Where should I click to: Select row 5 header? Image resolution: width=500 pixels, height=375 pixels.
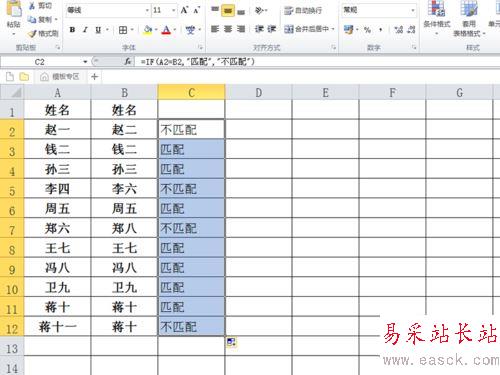12,189
